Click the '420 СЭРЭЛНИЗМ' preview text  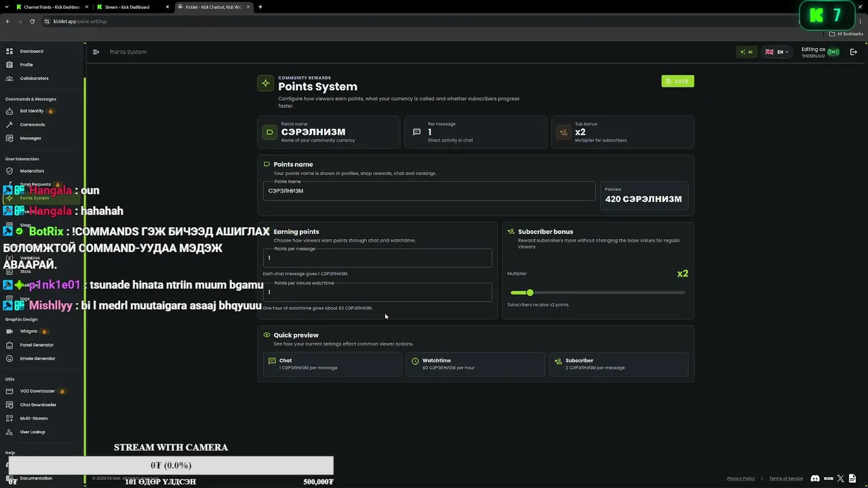pyautogui.click(x=644, y=199)
